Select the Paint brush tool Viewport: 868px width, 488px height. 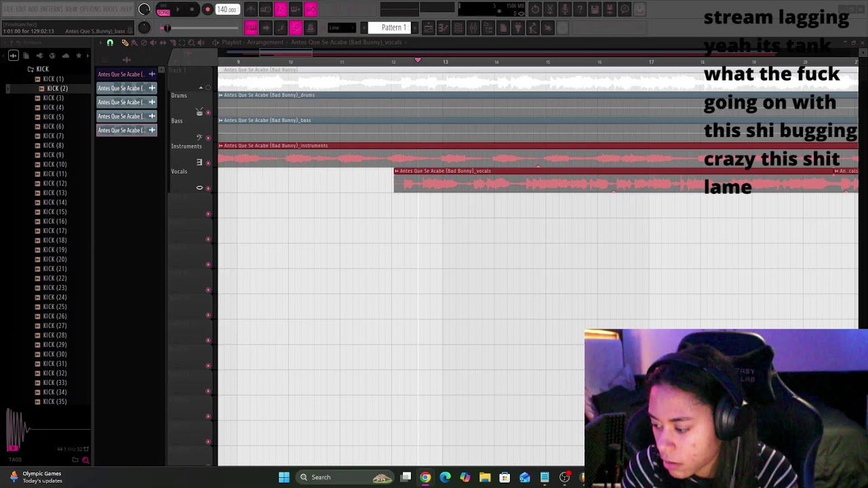134,43
